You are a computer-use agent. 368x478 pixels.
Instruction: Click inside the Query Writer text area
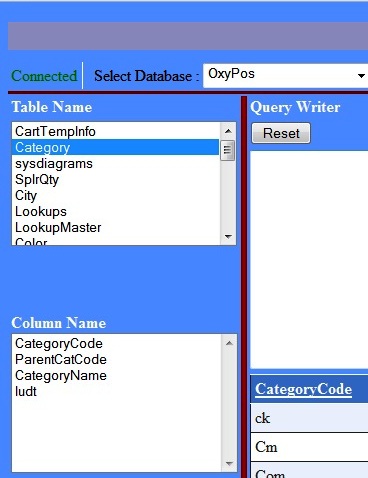pos(309,259)
